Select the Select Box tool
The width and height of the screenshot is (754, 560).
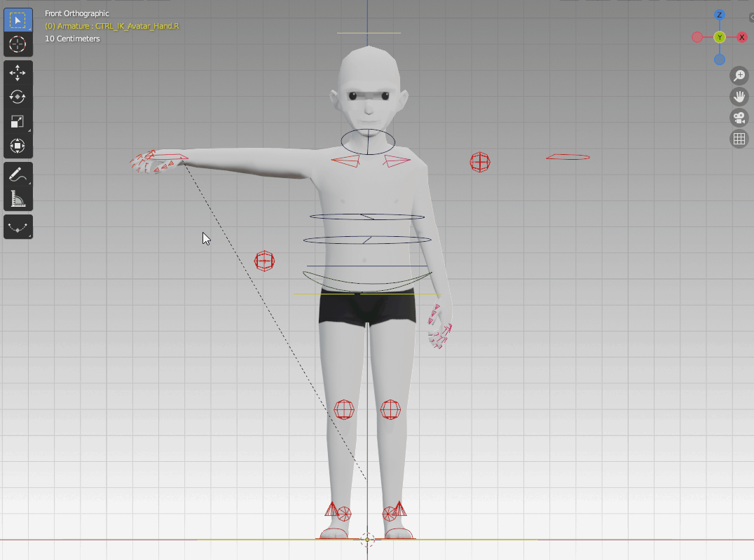click(18, 20)
